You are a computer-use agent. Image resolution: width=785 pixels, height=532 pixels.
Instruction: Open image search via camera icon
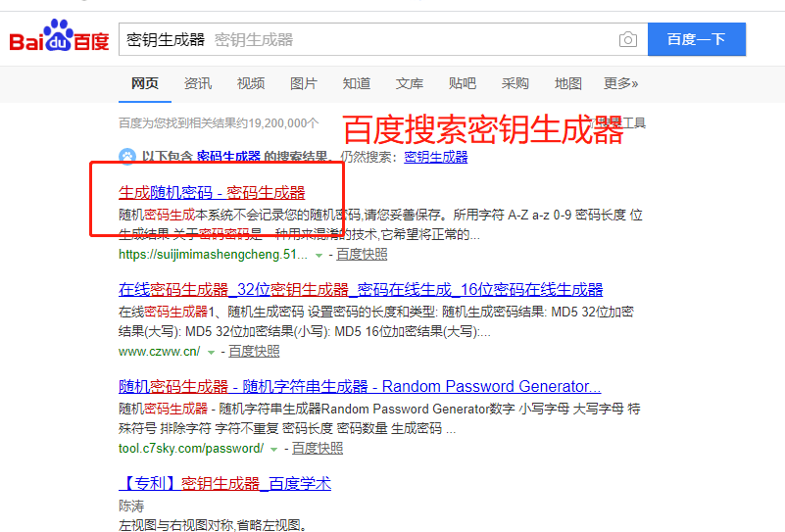tap(628, 40)
